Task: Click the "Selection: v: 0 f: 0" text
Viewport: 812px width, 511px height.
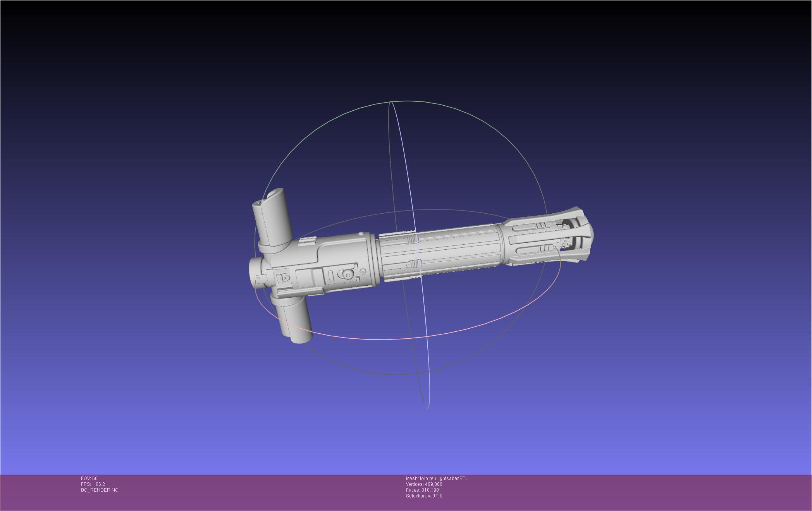Action: (424, 496)
